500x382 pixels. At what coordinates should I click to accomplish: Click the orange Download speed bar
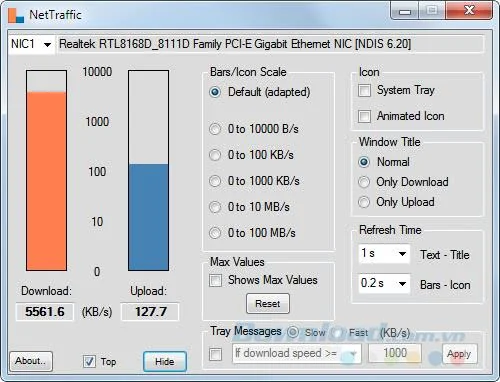pyautogui.click(x=47, y=181)
